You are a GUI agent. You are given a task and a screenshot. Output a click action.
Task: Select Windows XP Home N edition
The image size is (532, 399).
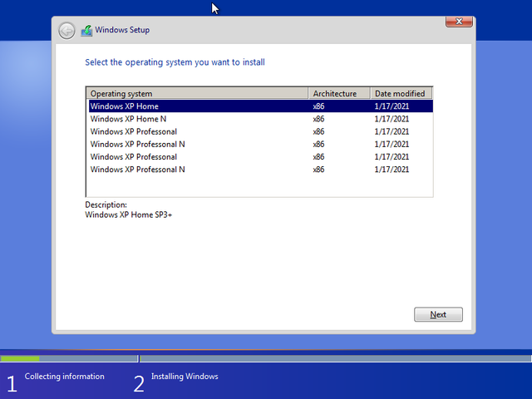129,119
